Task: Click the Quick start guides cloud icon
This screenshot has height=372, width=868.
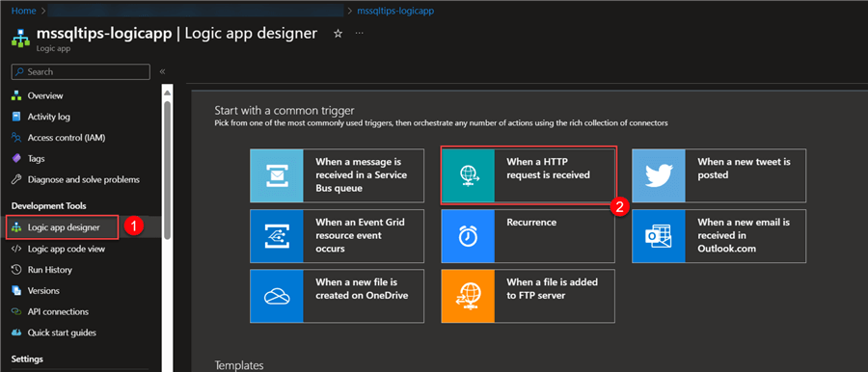Action: (x=16, y=332)
